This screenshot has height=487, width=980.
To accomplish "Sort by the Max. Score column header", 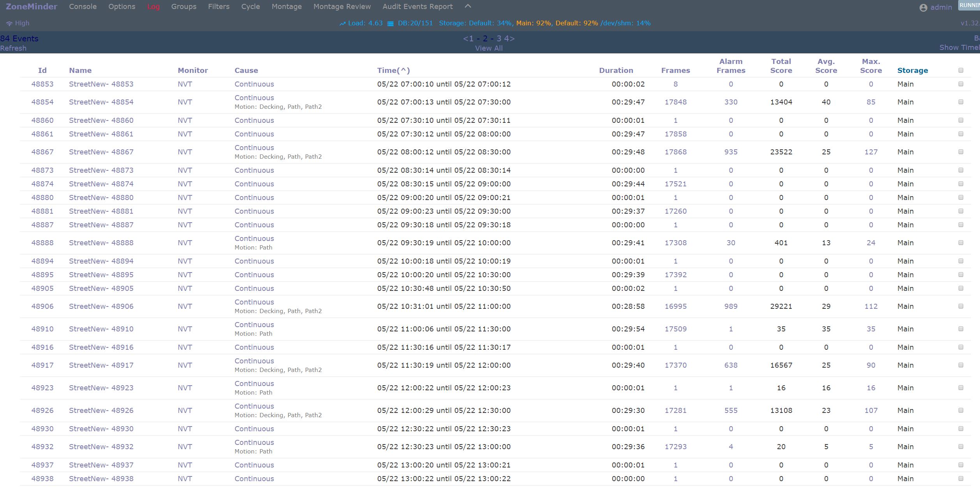I will [x=871, y=66].
